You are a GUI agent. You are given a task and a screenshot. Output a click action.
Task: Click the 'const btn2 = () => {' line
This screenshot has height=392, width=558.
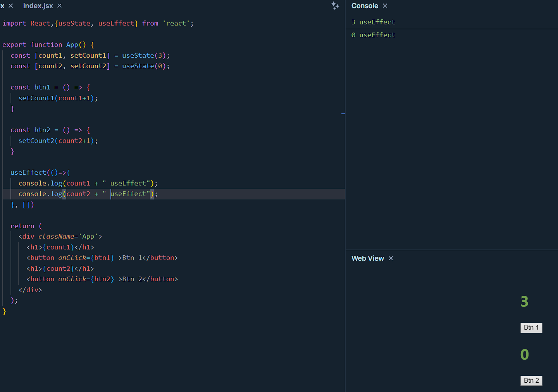(50, 130)
